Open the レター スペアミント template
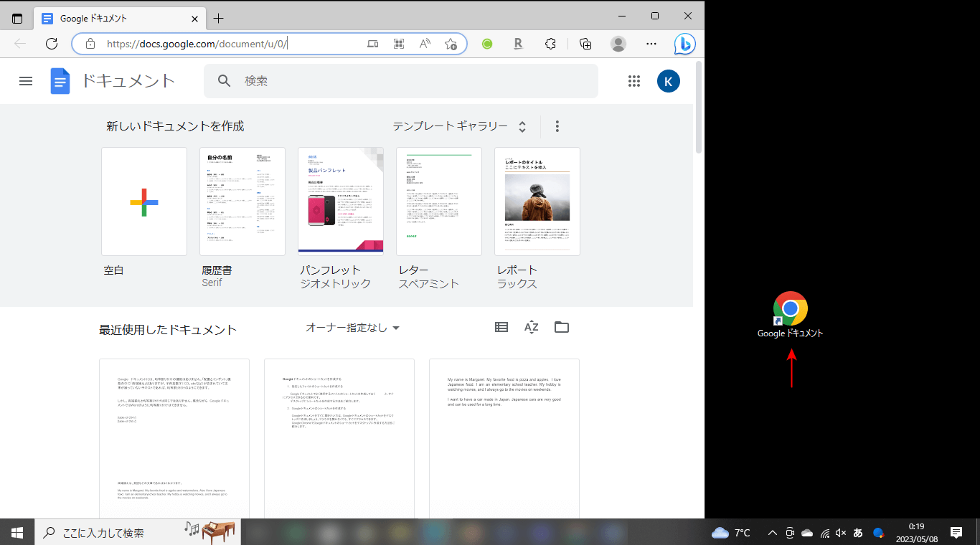 (x=439, y=202)
